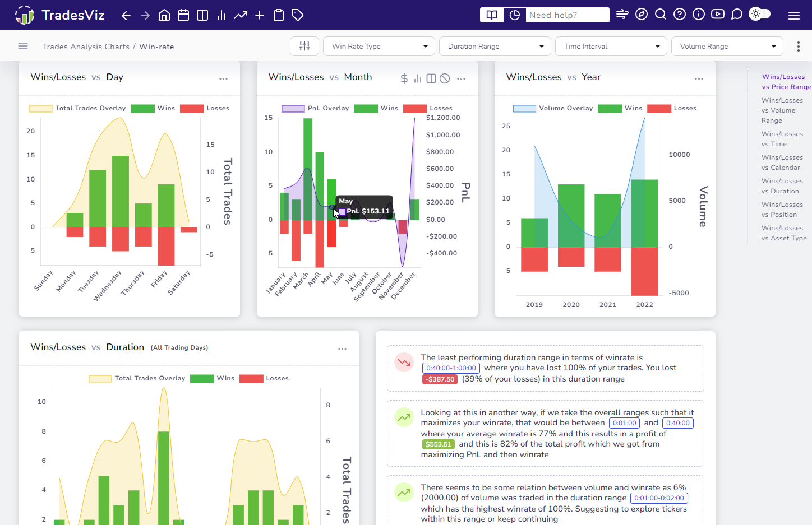The width and height of the screenshot is (812, 525).
Task: Open the trending line chart icon
Action: [241, 15]
